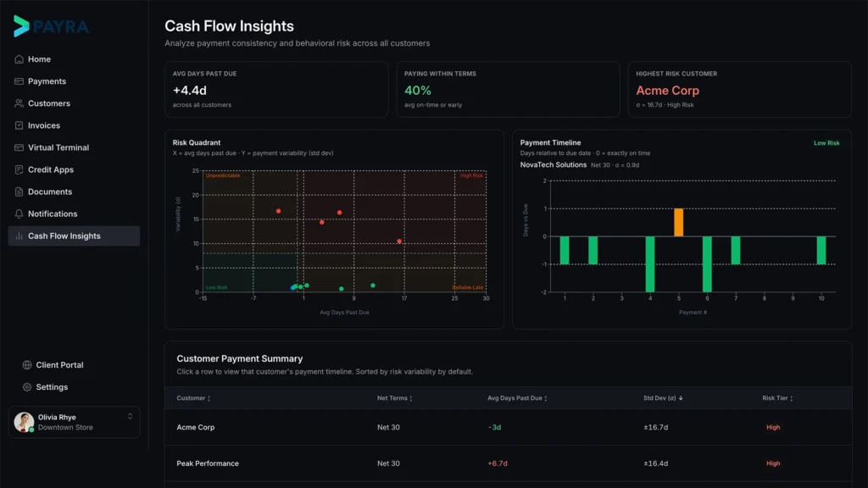The image size is (868, 488).
Task: Sort by Std Dev column header
Action: pos(663,398)
